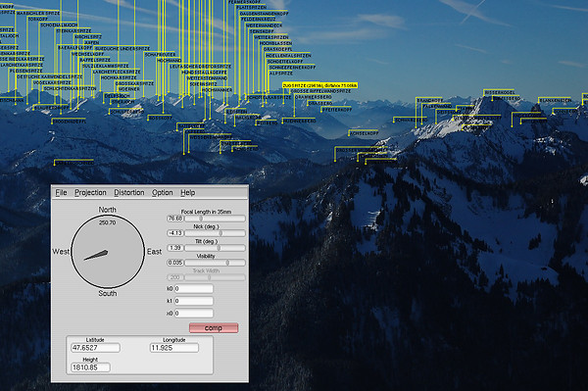Click the k0 input field
Viewport: 588px width, 391px height.
click(x=193, y=289)
